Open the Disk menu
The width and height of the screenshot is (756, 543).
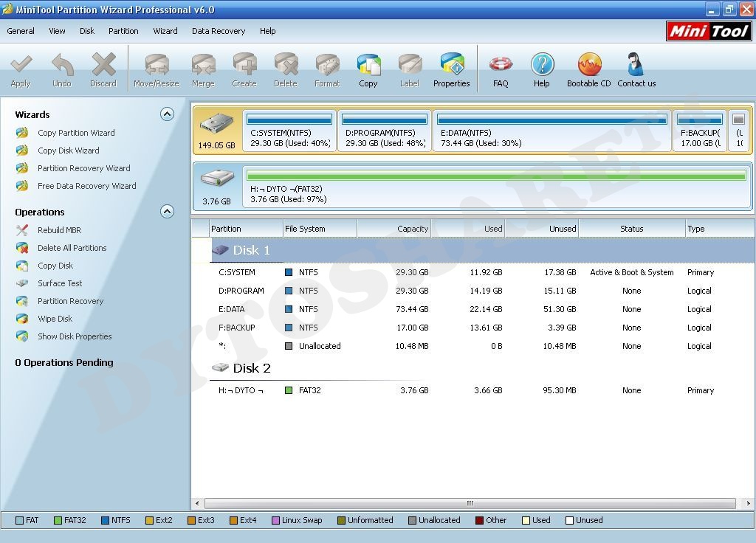coord(87,31)
